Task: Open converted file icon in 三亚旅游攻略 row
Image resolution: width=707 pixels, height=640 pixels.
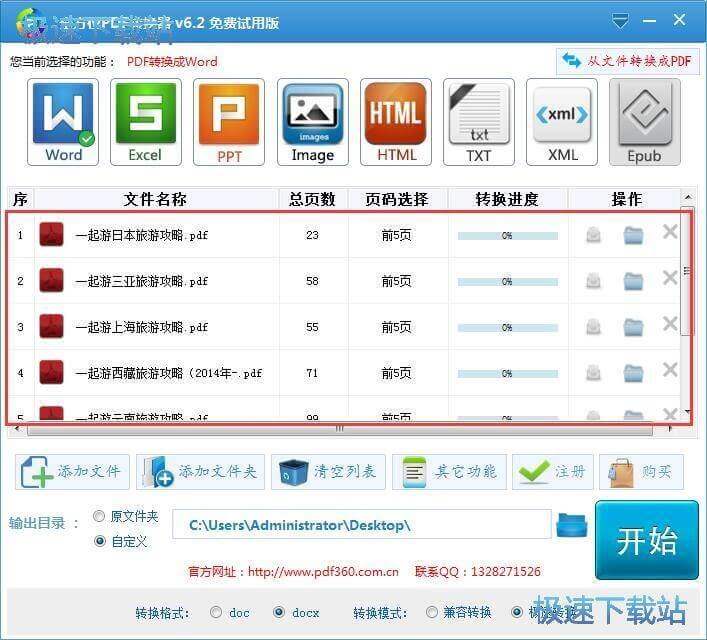Action: point(593,281)
